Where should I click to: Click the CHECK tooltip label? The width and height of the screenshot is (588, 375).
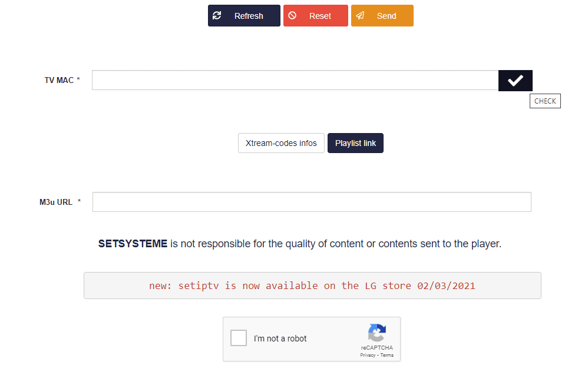point(545,101)
